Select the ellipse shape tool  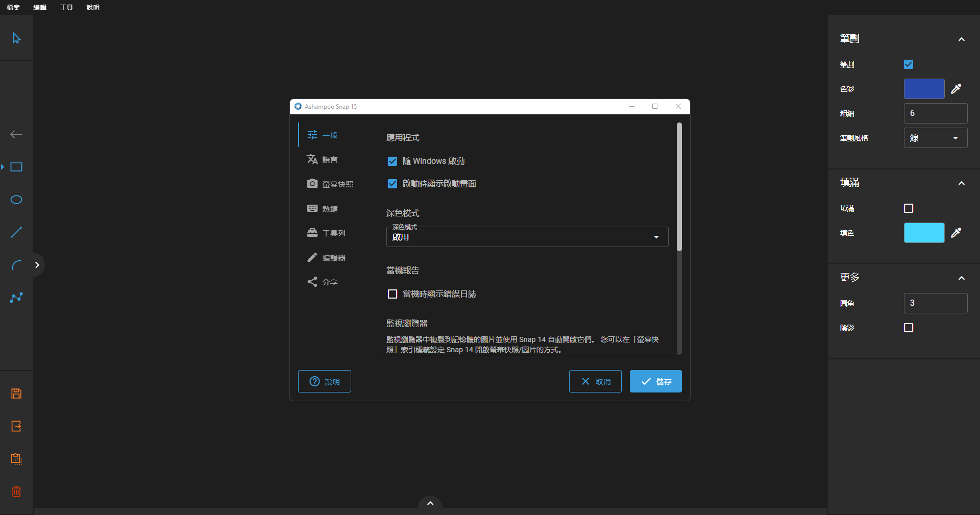16,200
